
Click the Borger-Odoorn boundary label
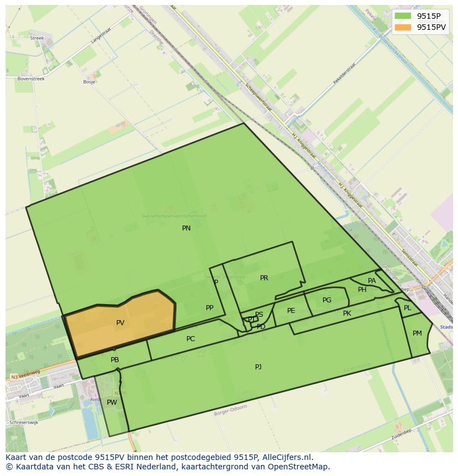pos(231,412)
